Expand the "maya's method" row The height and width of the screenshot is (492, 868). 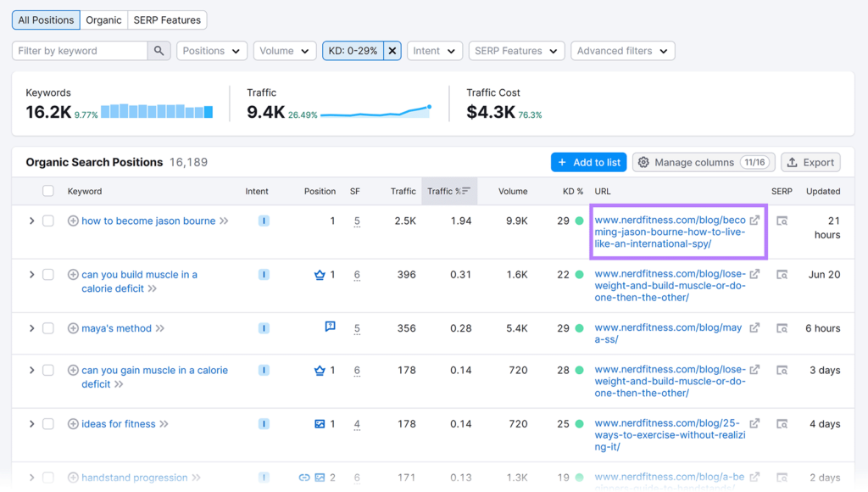(x=31, y=328)
